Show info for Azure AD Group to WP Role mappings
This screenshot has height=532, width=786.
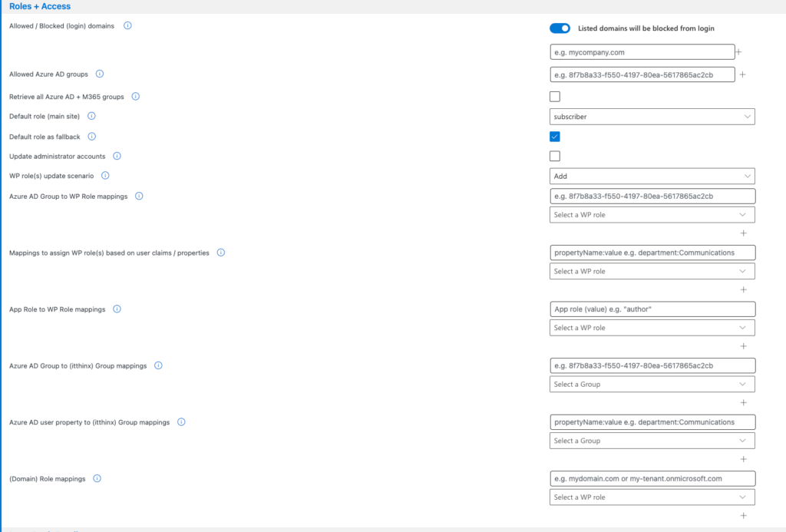click(x=139, y=196)
